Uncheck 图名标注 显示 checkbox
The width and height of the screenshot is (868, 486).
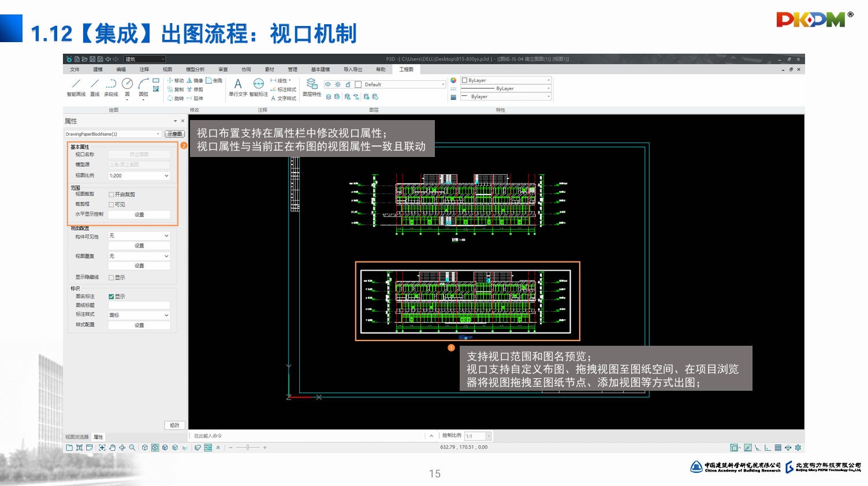(111, 297)
